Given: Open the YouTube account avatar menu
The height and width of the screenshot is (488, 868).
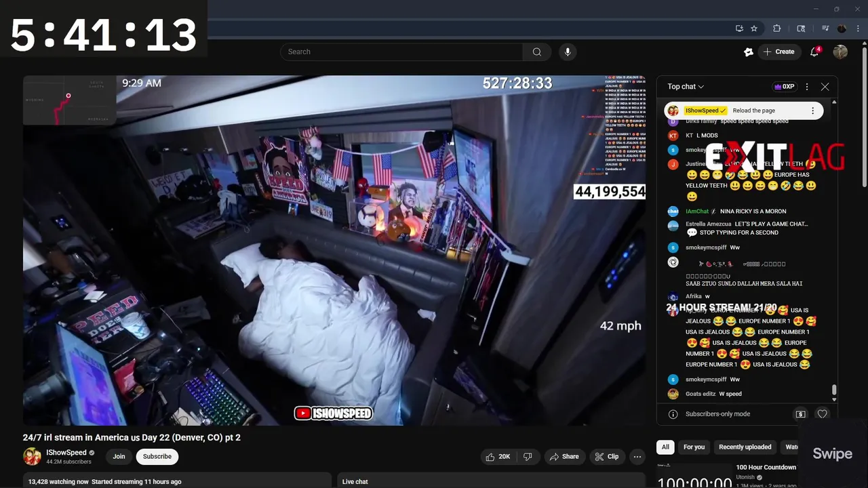Looking at the screenshot, I should click(x=840, y=52).
